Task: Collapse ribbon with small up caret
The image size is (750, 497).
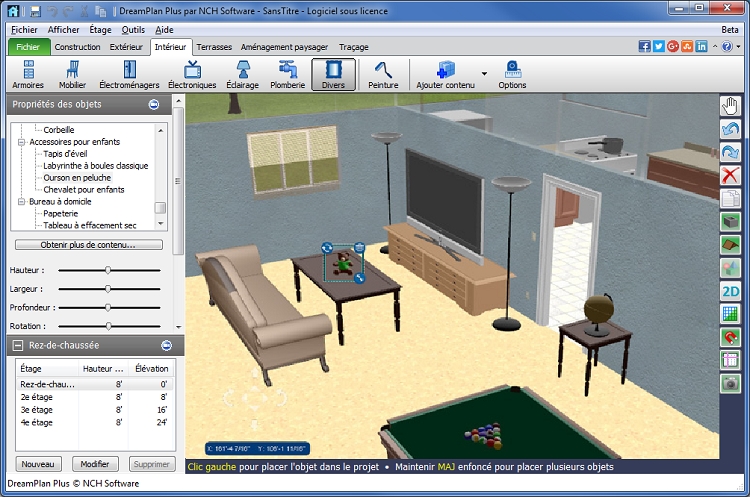Action: tap(715, 46)
